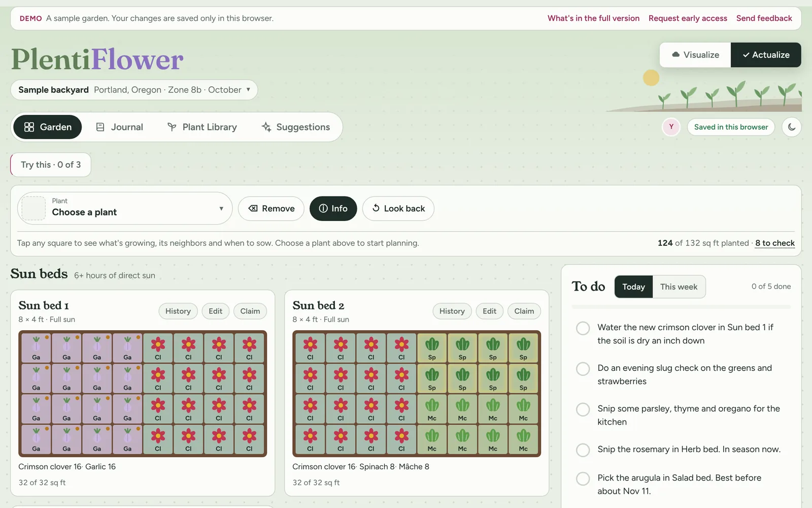Screen dimensions: 812x508
Task: Claim Sun bed 2
Action: tap(524, 311)
